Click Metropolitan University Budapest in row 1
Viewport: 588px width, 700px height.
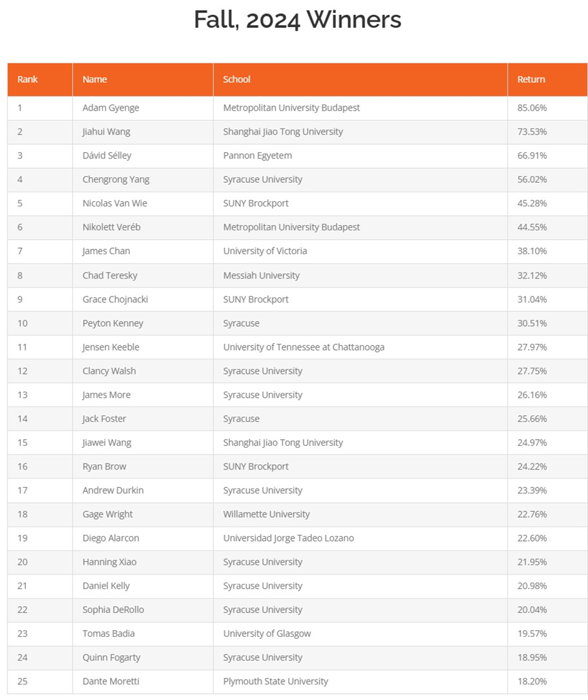tap(292, 108)
